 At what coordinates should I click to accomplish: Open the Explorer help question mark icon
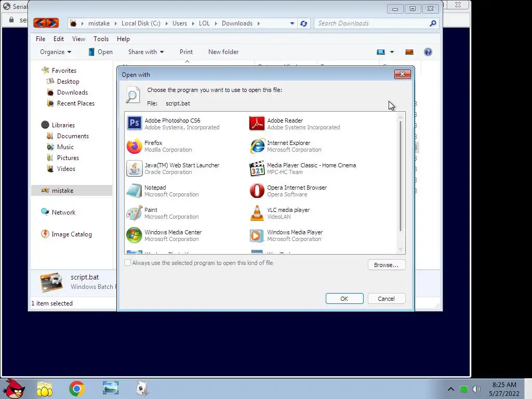[x=428, y=52]
